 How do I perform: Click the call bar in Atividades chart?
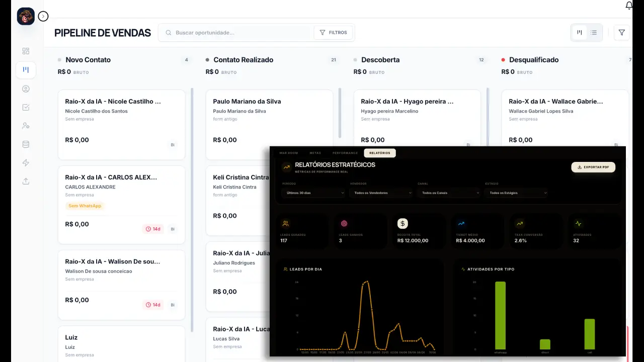point(590,334)
